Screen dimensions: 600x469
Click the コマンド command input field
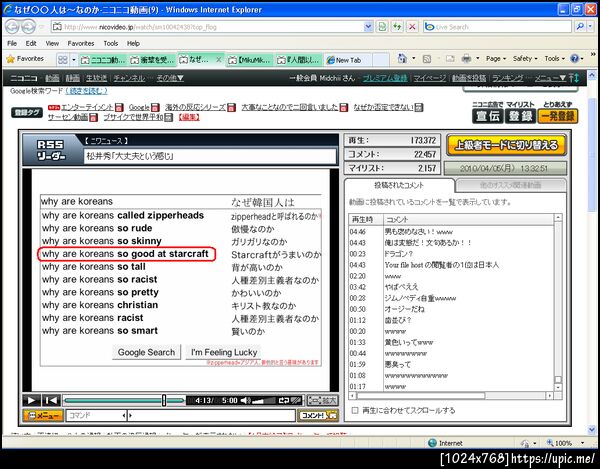point(96,415)
